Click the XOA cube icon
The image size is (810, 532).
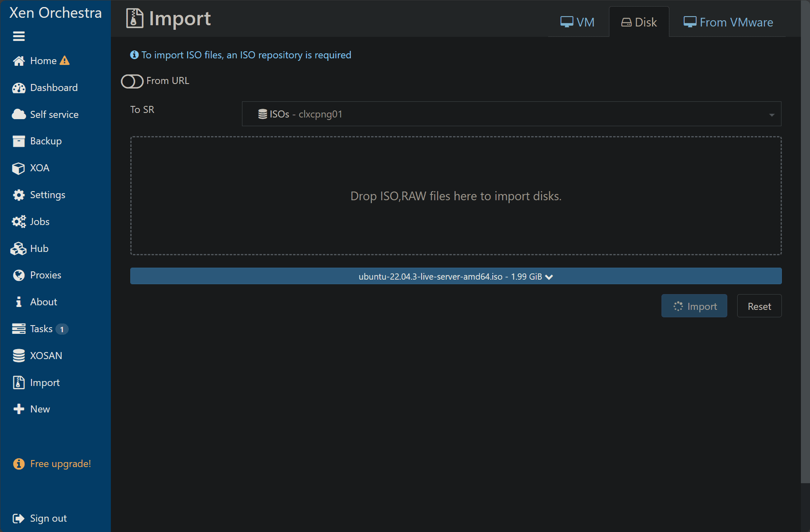(x=19, y=168)
